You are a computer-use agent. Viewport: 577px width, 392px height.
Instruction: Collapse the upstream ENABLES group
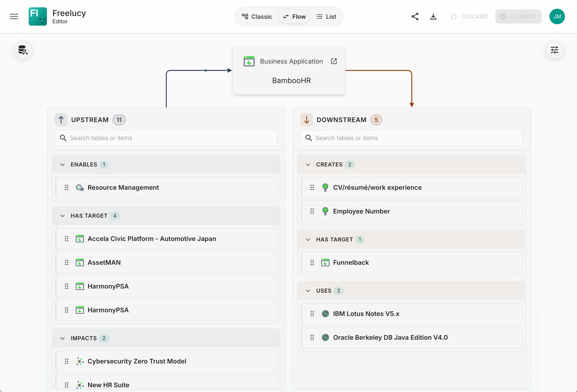point(63,165)
